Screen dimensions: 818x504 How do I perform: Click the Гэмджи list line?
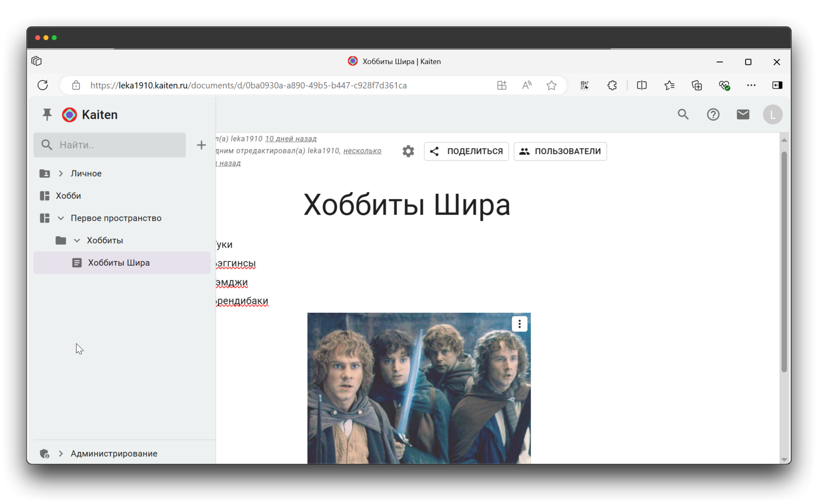tap(232, 282)
